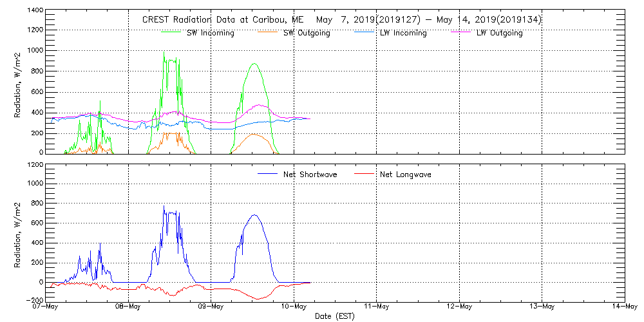Viewport: 644px width, 322px height.
Task: Select the 07-May x-axis tick label
Action: point(46,307)
